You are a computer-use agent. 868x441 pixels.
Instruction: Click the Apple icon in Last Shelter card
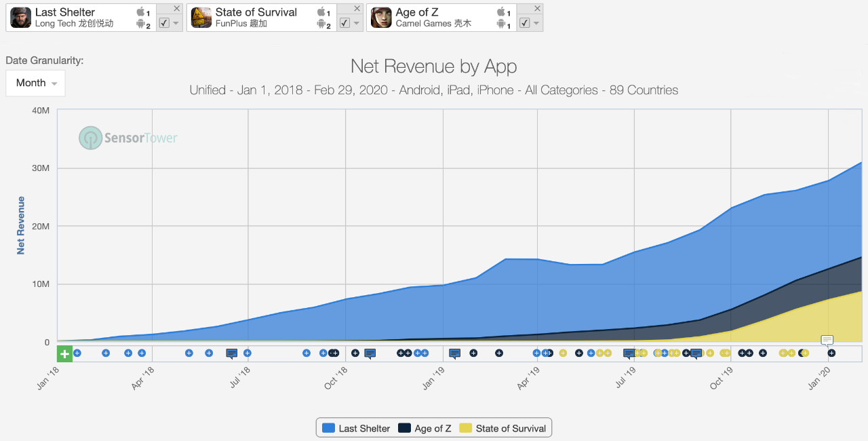click(x=141, y=12)
